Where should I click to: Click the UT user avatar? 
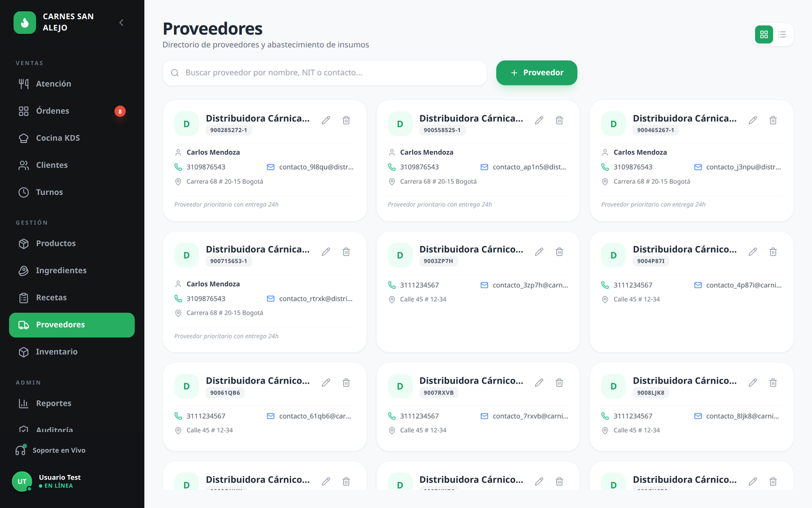[22, 481]
